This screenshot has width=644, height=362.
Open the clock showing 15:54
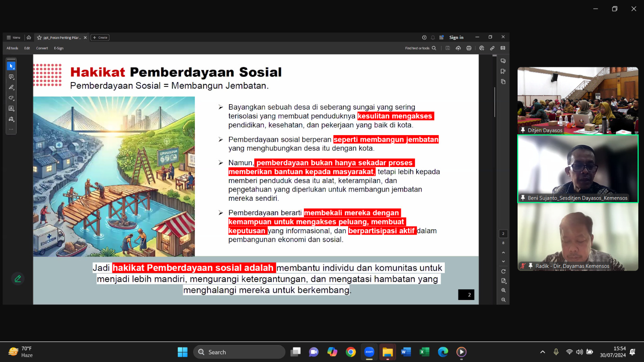[613, 352]
